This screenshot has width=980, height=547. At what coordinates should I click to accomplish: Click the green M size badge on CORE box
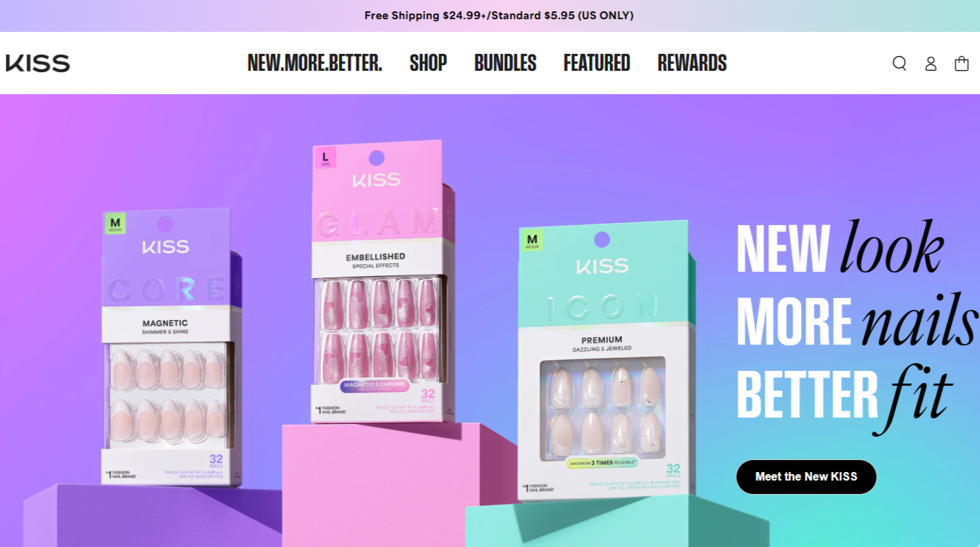(x=115, y=223)
